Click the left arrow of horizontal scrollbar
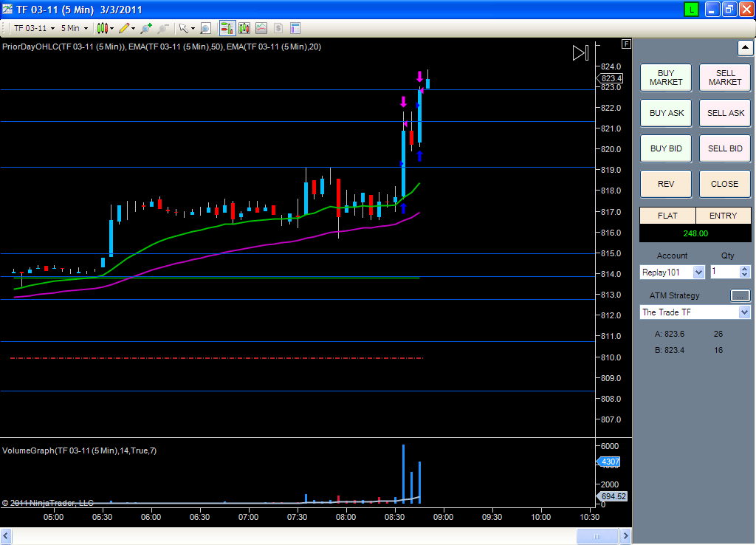 click(x=6, y=536)
